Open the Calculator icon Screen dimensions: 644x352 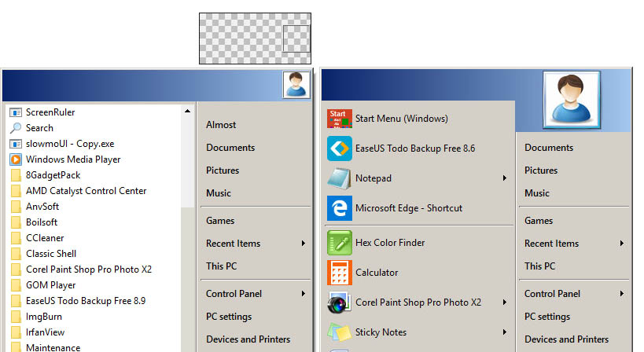pos(340,273)
